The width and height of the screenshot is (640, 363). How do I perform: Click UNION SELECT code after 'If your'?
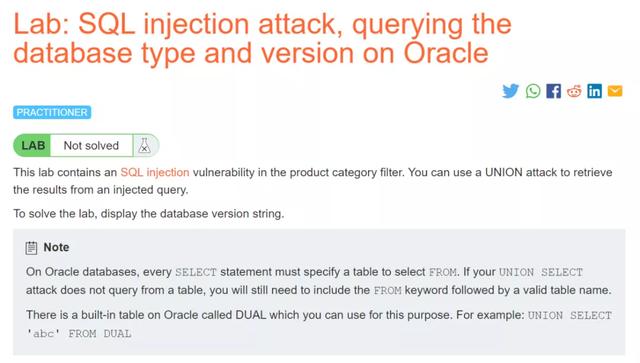(541, 272)
